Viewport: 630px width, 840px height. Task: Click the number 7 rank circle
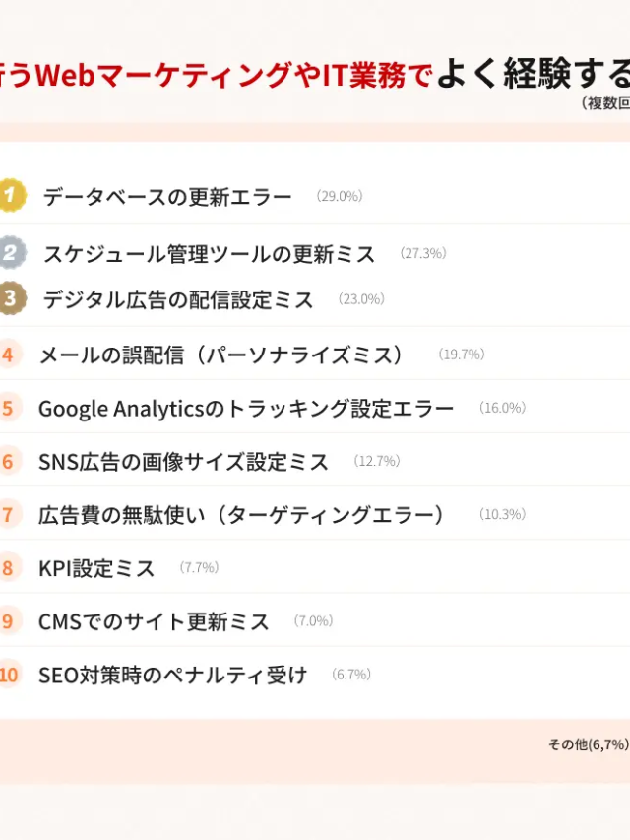(x=7, y=514)
